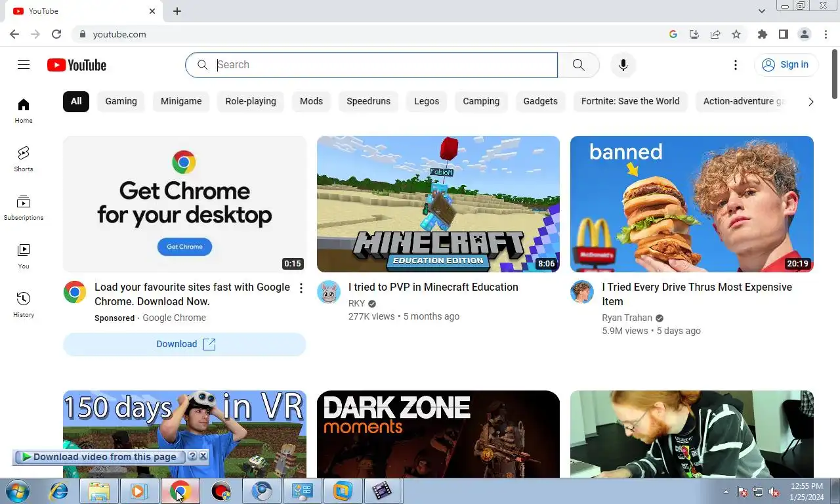The height and width of the screenshot is (504, 840).
Task: Select the Role-playing category chip
Action: pyautogui.click(x=251, y=101)
